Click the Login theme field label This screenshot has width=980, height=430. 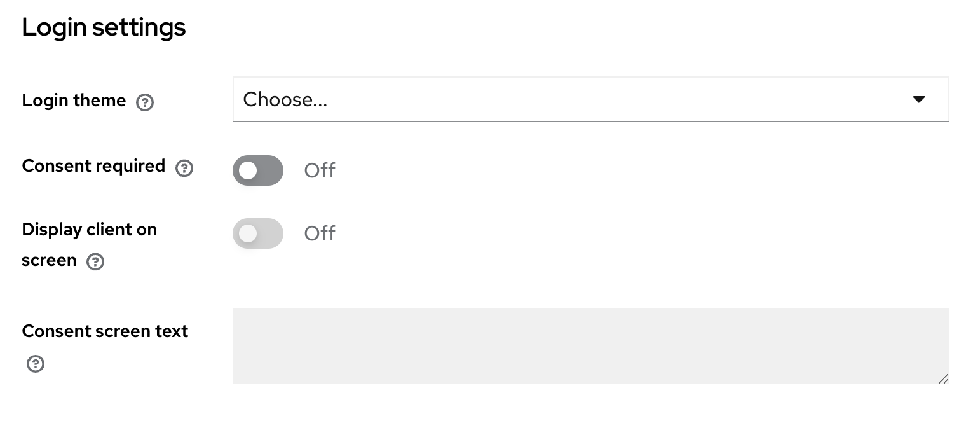point(74,101)
